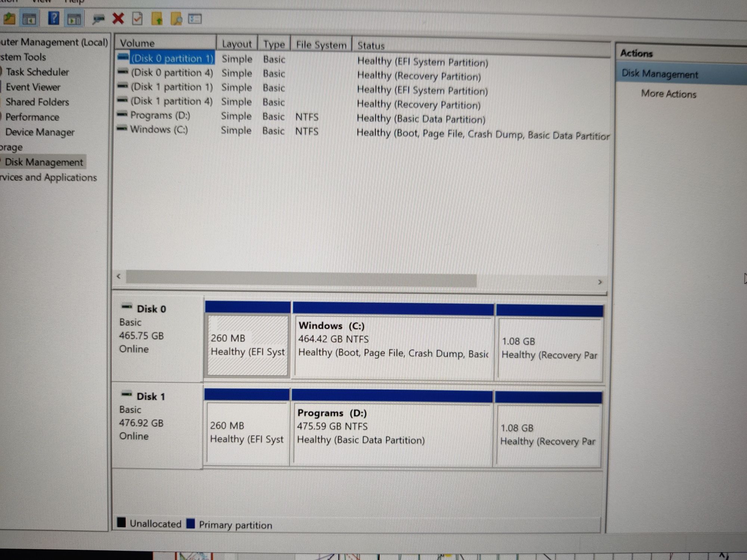Viewport: 747px width, 560px height.
Task: Toggle the Show/Hide Action Pane toolbar icon
Action: (74, 19)
